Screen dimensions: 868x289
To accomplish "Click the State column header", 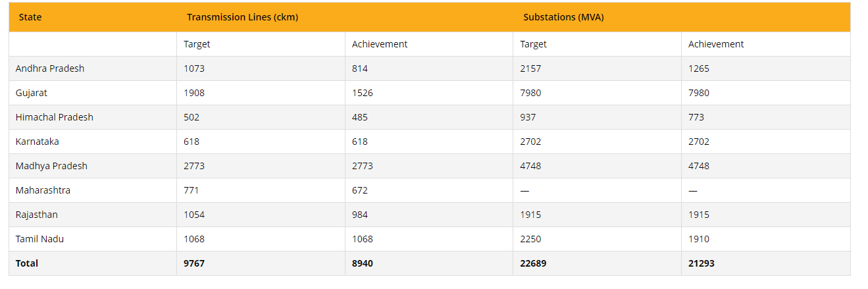I will [x=30, y=17].
